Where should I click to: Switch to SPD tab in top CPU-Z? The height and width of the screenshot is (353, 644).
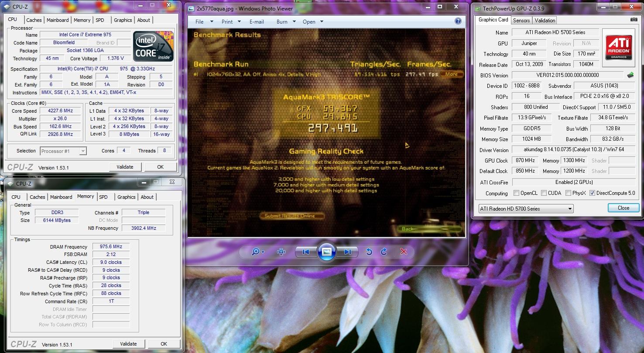(x=100, y=20)
